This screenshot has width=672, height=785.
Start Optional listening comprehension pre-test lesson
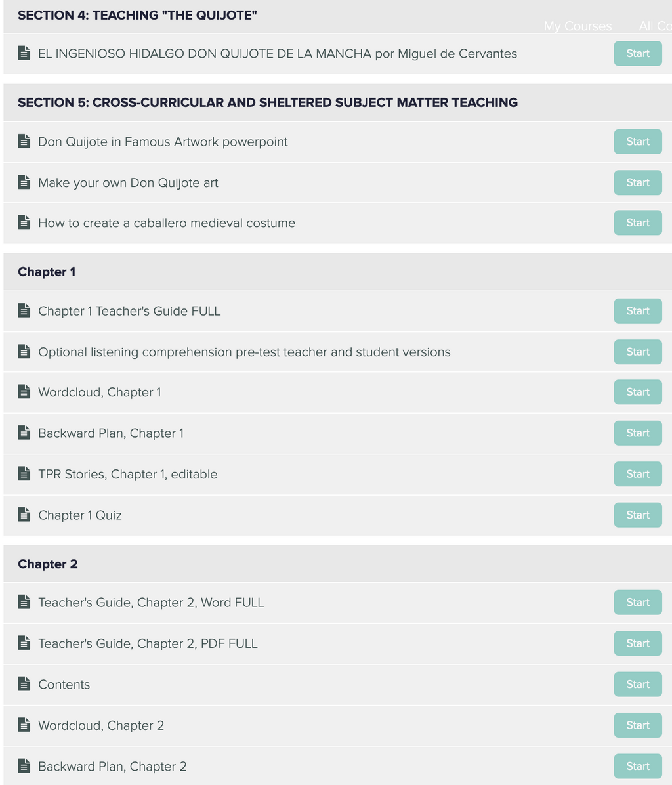click(638, 352)
